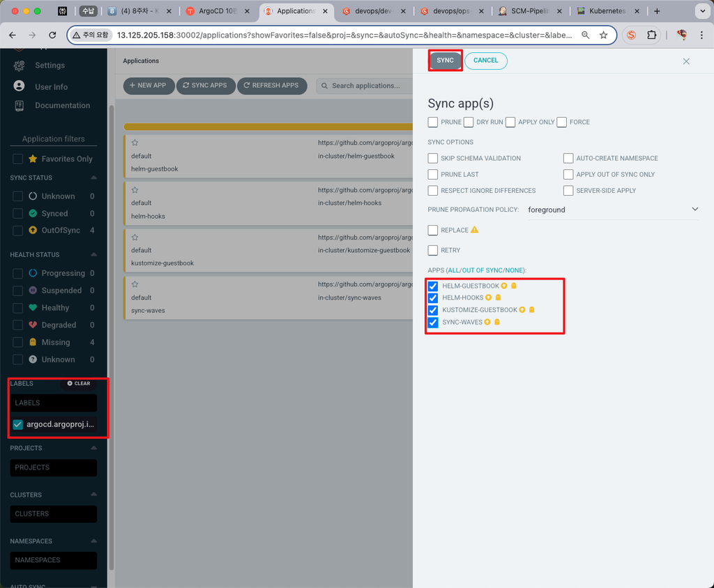Click the search magnifier in applications search
This screenshot has width=714, height=588.
[x=325, y=86]
